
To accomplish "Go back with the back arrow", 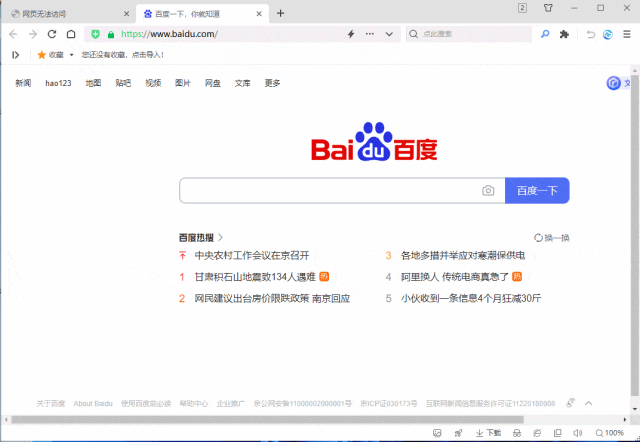I will click(13, 34).
